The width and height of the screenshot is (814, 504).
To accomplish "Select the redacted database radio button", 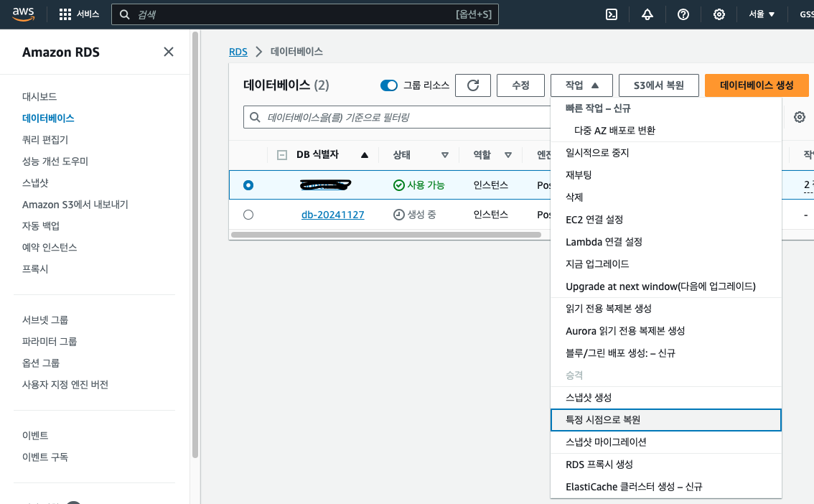I will pyautogui.click(x=248, y=185).
